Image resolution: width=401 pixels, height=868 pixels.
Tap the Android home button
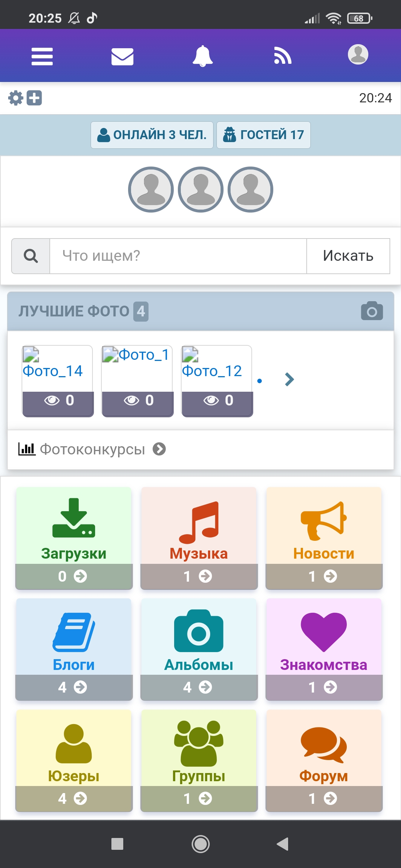coord(200,844)
